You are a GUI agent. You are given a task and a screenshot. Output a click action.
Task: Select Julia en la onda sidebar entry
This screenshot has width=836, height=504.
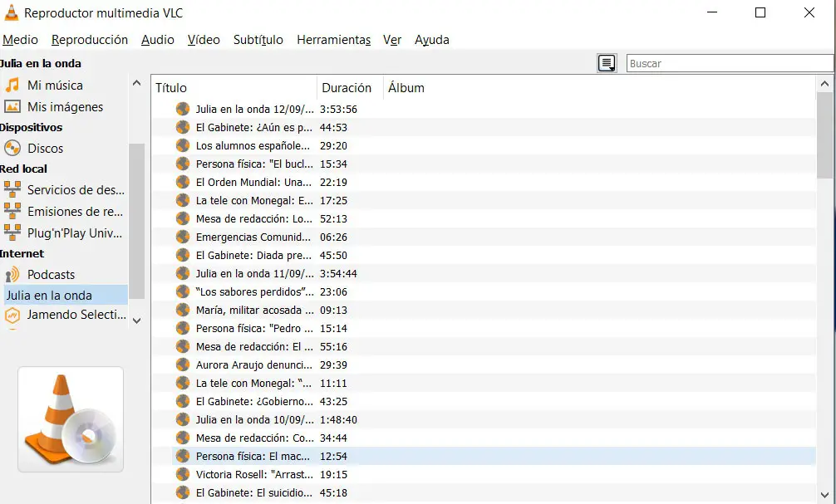[x=66, y=295]
